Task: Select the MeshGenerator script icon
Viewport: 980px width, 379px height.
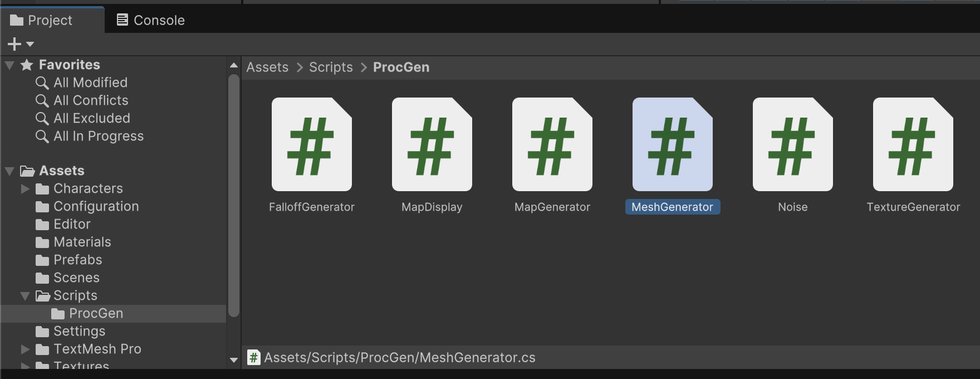Action: (x=672, y=144)
